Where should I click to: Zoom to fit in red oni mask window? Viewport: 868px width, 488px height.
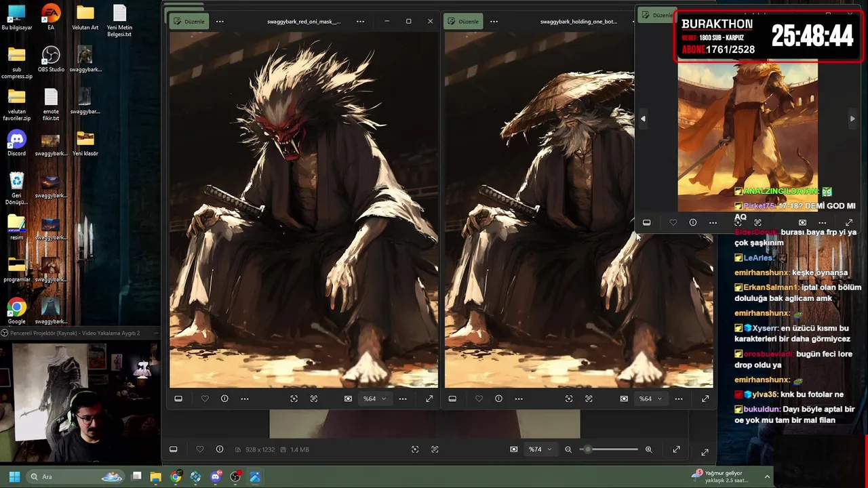coord(294,399)
